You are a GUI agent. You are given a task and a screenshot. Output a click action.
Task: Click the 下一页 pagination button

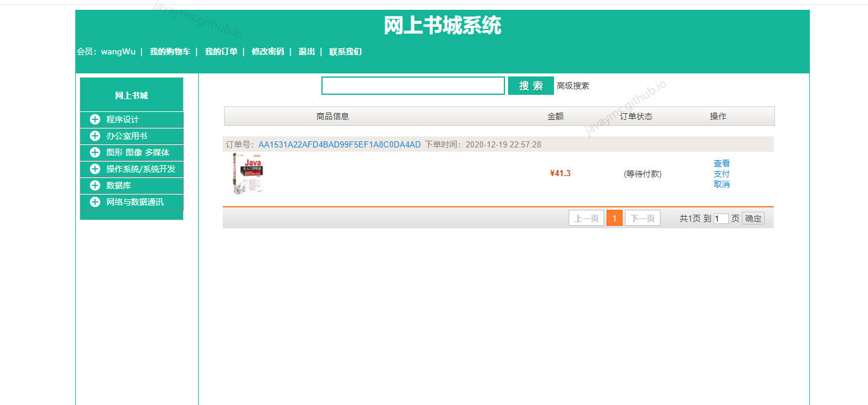(642, 218)
